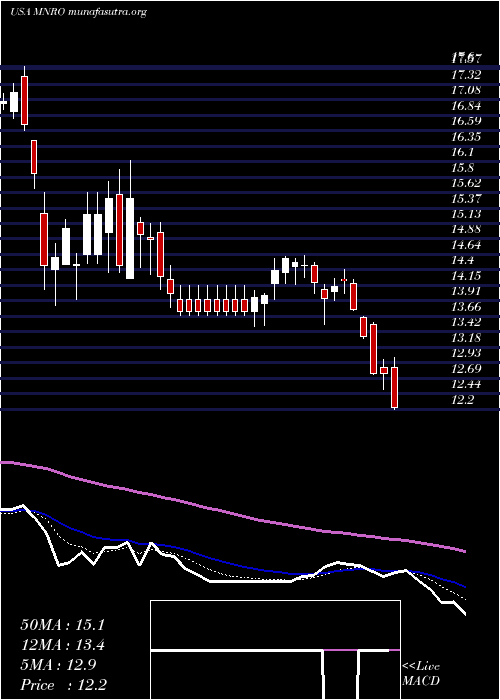Click the 14.64 price axis label
The image size is (500, 700).
[x=466, y=246]
